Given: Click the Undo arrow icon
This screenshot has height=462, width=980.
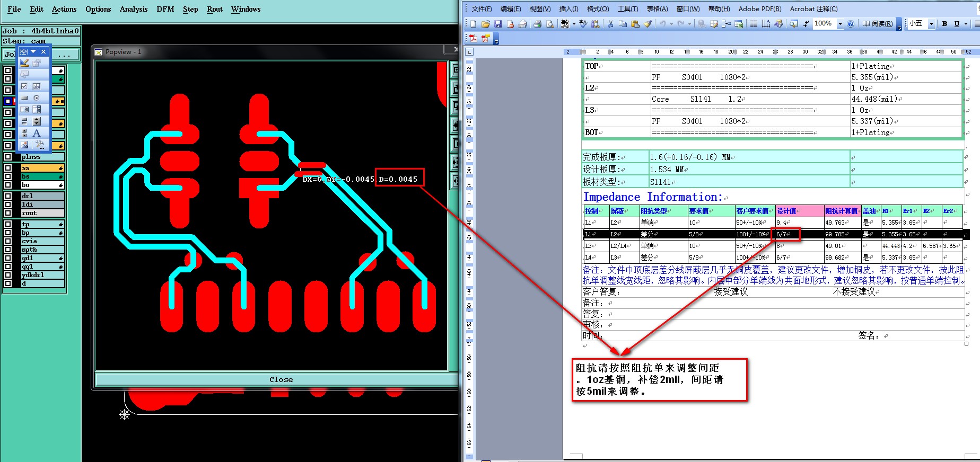Looking at the screenshot, I should click(x=662, y=24).
